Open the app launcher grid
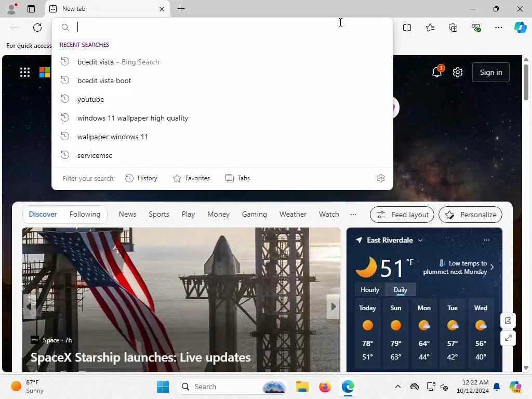 25,72
